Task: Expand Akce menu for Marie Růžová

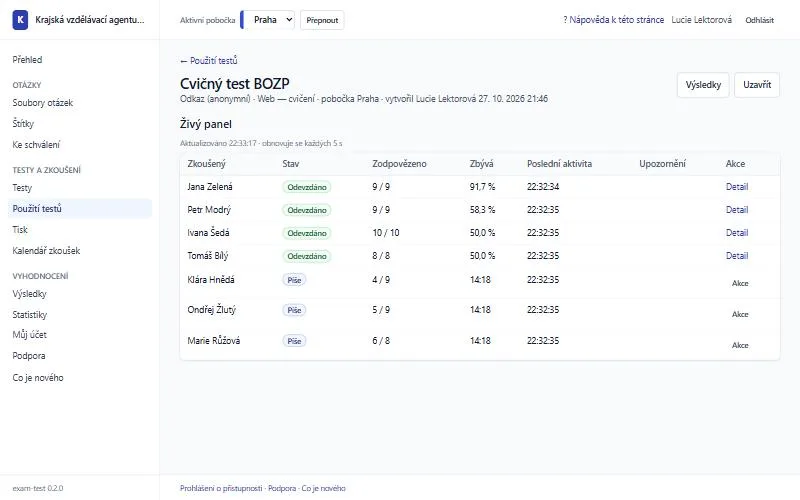Action: 740,345
